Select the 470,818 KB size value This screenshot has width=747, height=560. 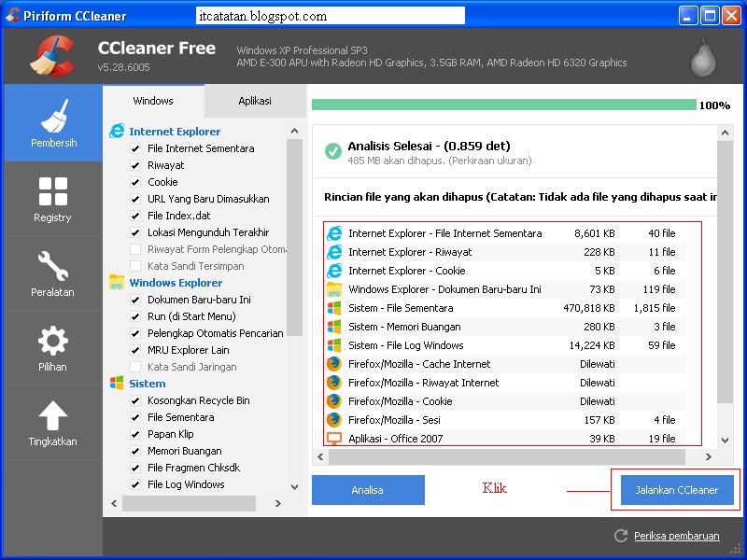tap(589, 308)
